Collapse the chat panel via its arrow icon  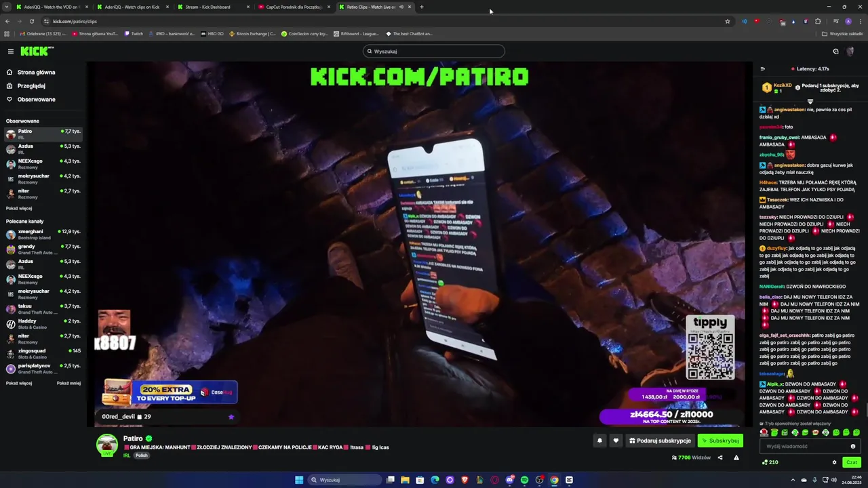[763, 68]
